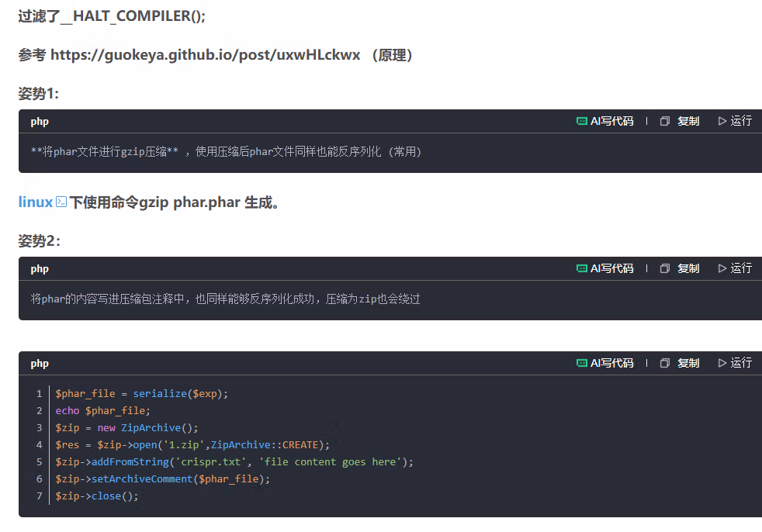The height and width of the screenshot is (532, 762).
Task: Click AI写代码 icon in first code block
Action: click(x=581, y=121)
